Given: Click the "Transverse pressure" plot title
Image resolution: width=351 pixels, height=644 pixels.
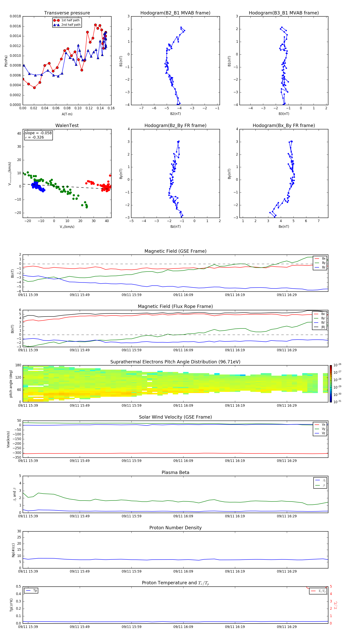Looking at the screenshot, I should [67, 13].
